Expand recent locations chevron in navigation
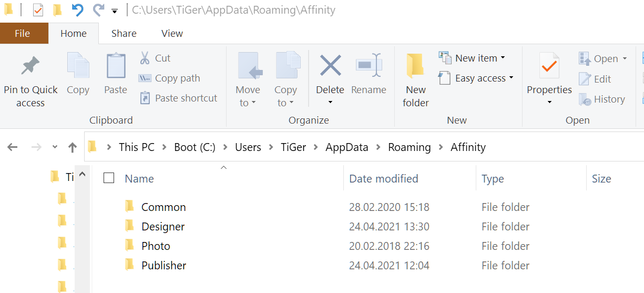The height and width of the screenshot is (293, 644). point(55,147)
